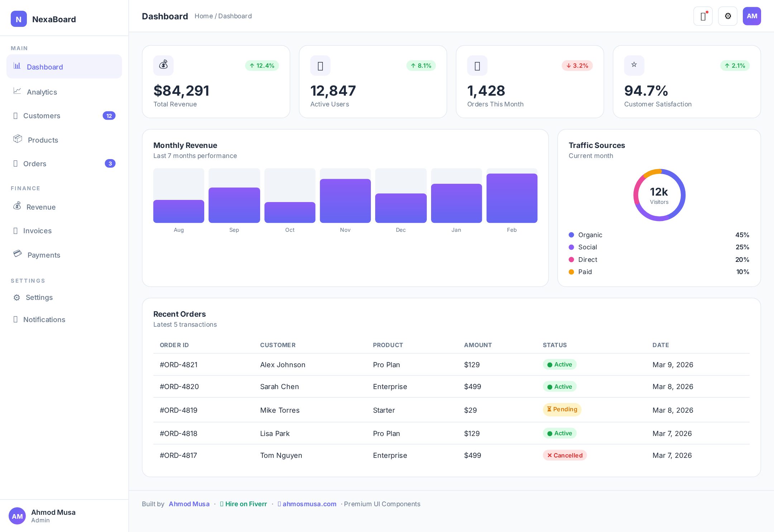
Task: Click the Paid orange legend dot
Action: coord(572,272)
